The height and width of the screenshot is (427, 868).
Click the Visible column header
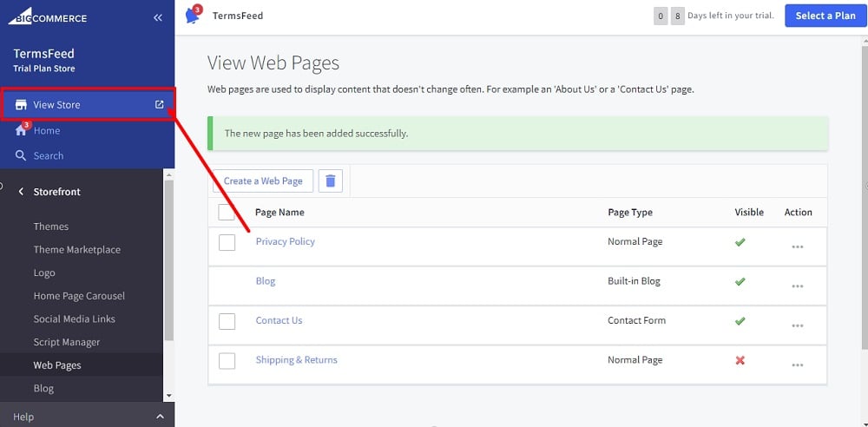pyautogui.click(x=749, y=212)
